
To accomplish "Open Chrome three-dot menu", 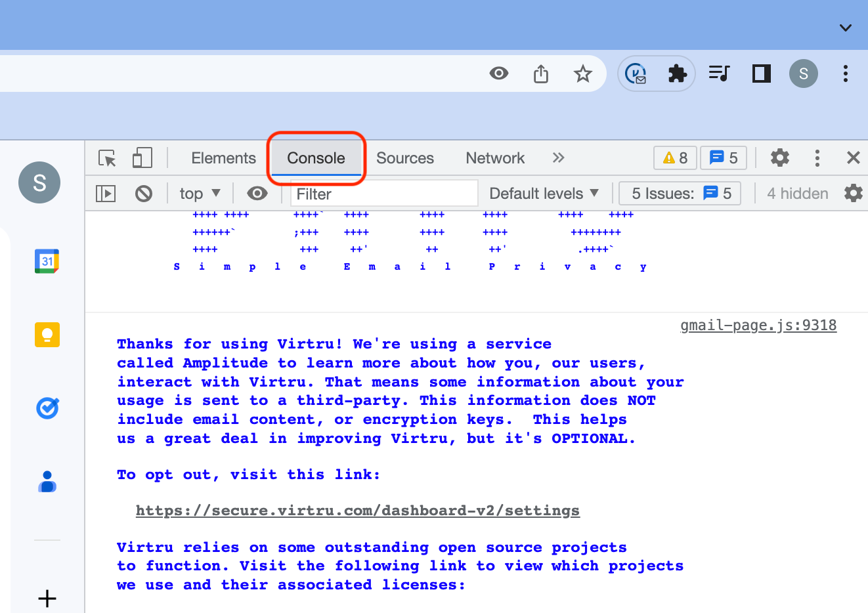I will [846, 74].
